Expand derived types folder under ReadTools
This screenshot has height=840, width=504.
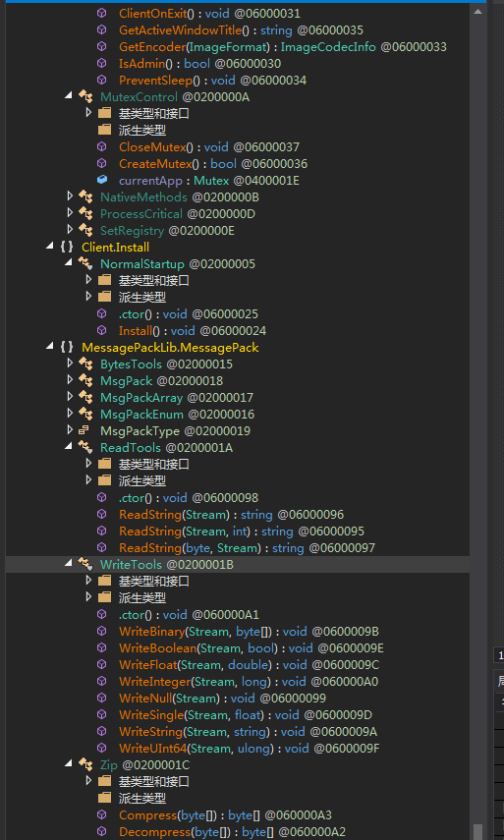[x=88, y=480]
